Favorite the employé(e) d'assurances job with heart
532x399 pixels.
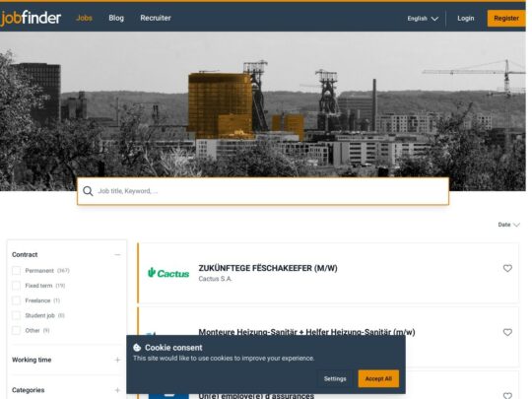click(507, 396)
